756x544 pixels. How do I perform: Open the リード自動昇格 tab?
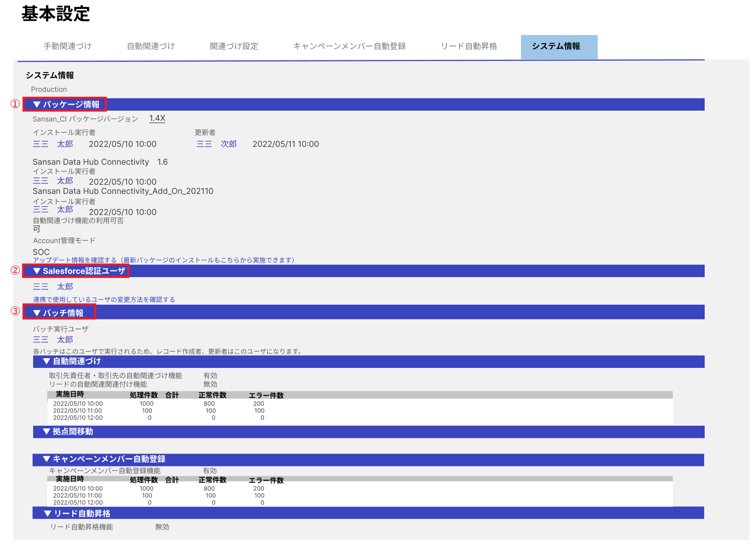[x=469, y=46]
